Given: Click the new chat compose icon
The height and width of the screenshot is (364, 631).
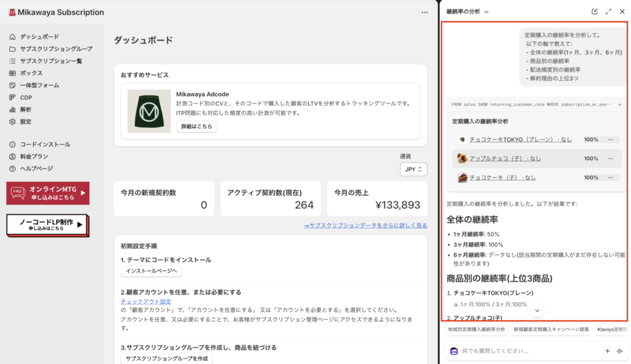Looking at the screenshot, I should tap(594, 12).
